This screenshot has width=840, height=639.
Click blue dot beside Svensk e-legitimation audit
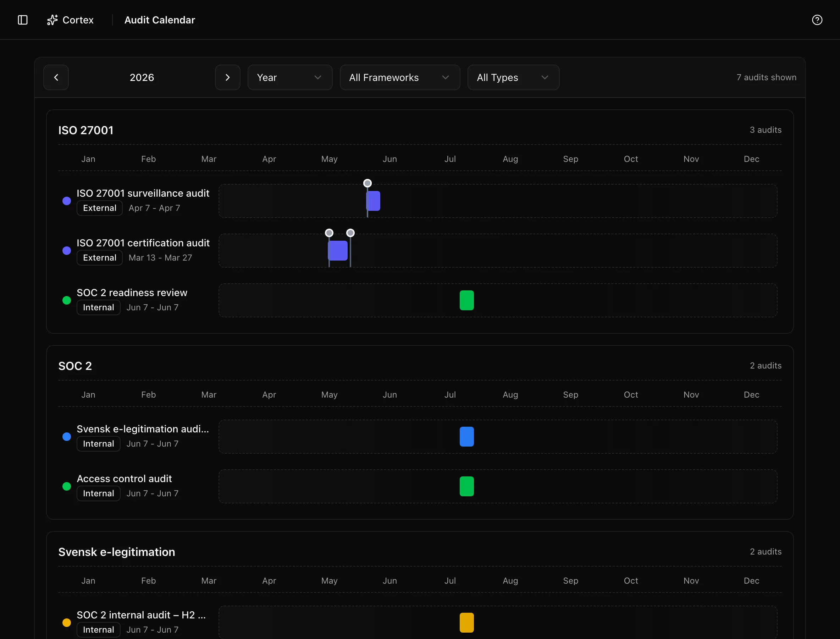click(67, 437)
